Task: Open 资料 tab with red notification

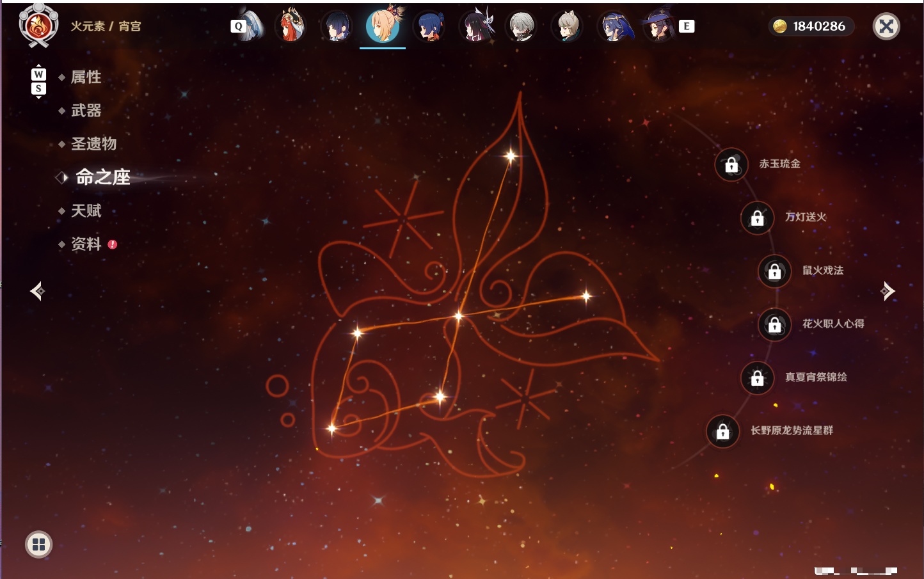Action: point(86,244)
